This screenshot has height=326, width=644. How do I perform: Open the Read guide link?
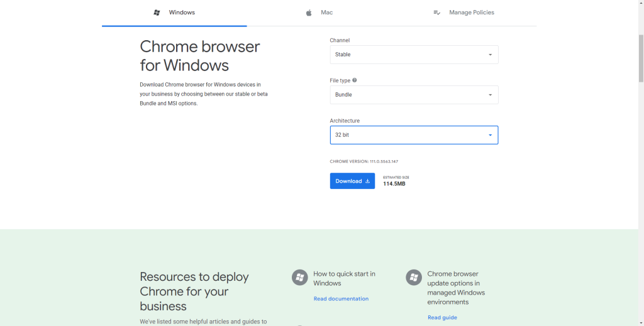[x=442, y=317]
